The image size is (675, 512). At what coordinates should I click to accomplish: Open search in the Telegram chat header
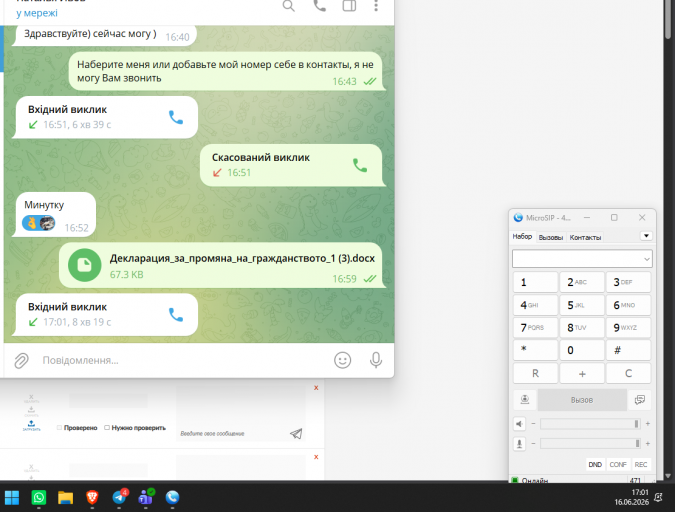click(x=288, y=6)
